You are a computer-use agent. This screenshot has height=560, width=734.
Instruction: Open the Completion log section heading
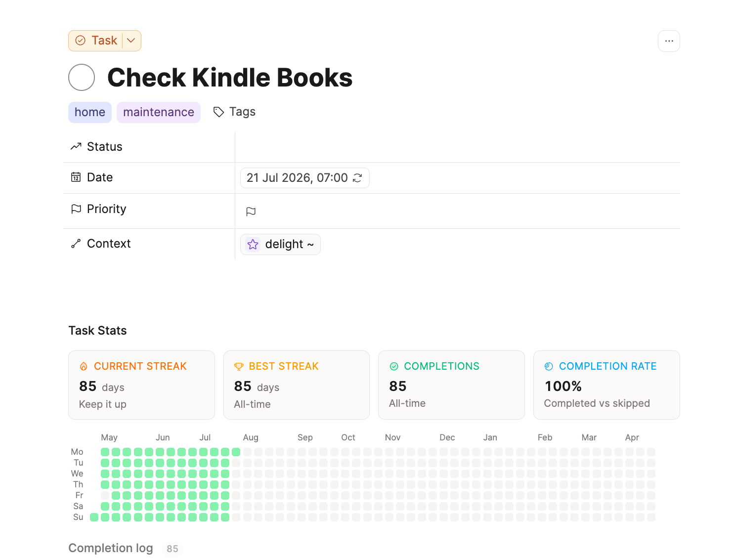point(111,548)
